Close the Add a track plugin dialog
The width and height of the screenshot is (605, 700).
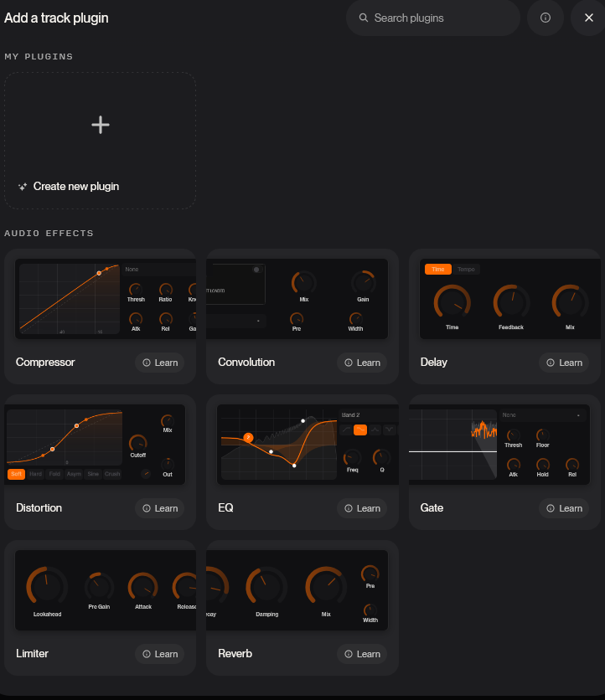[588, 18]
